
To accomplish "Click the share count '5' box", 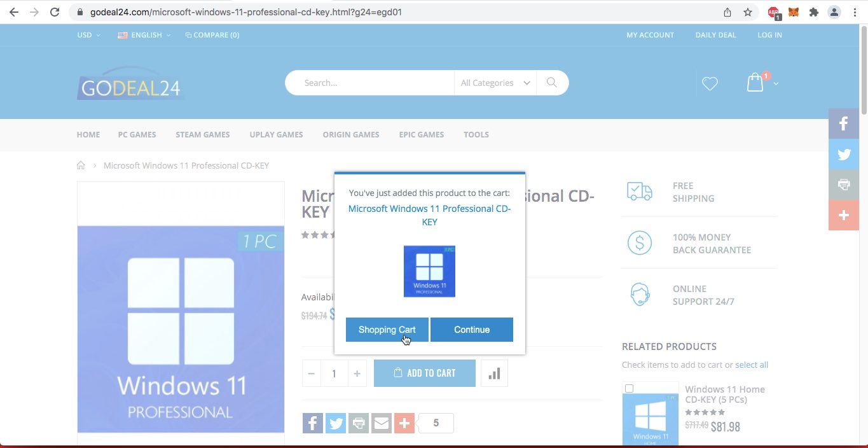I will tap(436, 423).
